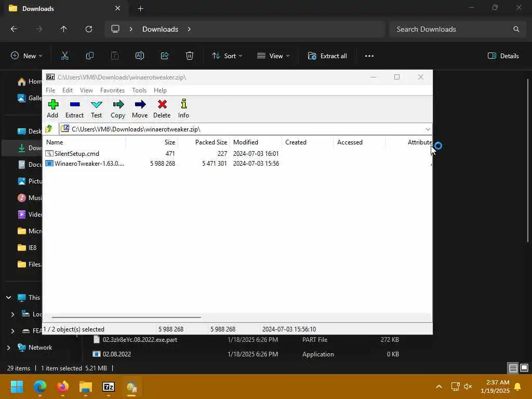
Task: Open the taskbar clock showing 2:37 AM
Action: tap(495, 387)
